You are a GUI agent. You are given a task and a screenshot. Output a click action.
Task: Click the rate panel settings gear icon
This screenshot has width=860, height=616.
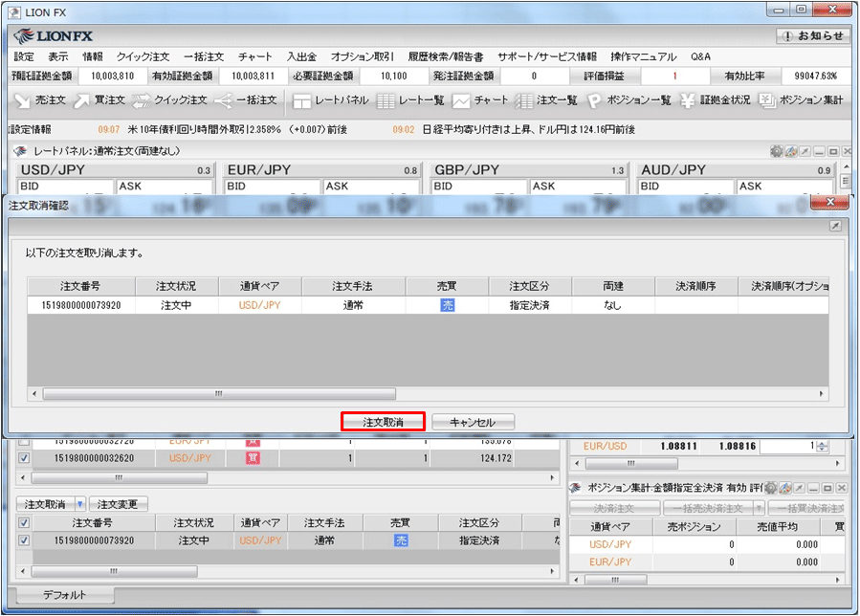point(776,151)
